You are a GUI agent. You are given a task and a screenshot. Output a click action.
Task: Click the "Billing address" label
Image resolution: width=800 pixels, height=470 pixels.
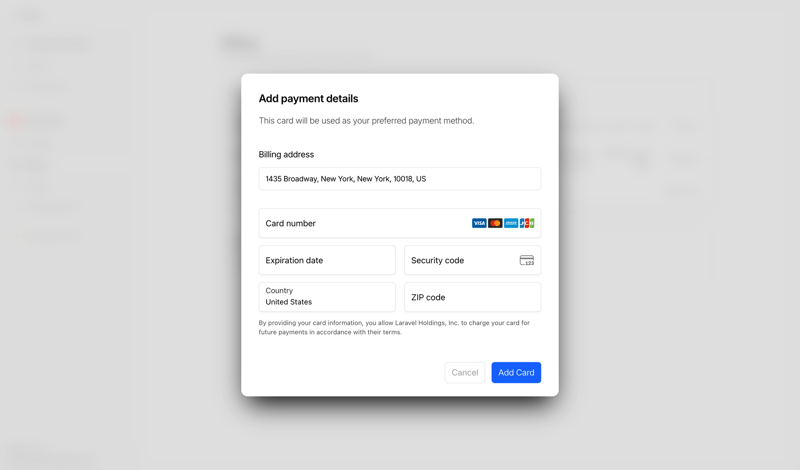(286, 155)
